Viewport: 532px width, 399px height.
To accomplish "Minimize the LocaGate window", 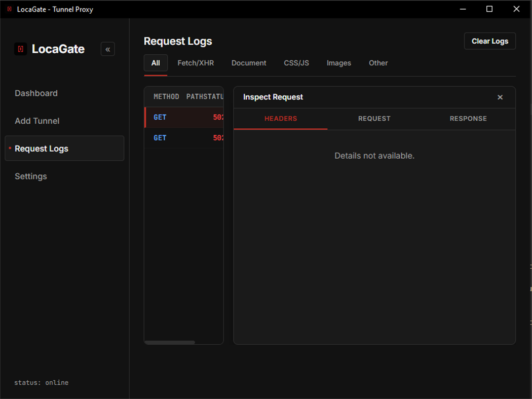I will (463, 9).
